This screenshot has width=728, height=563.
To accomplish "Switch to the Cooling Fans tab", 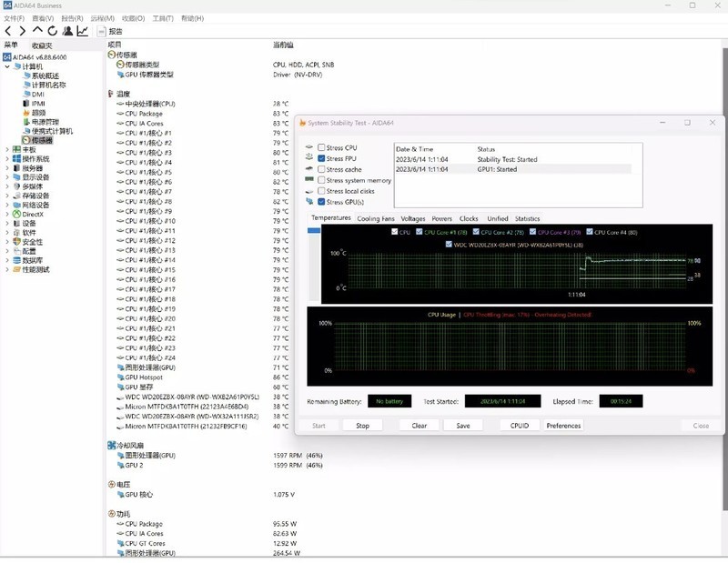I will 376,218.
